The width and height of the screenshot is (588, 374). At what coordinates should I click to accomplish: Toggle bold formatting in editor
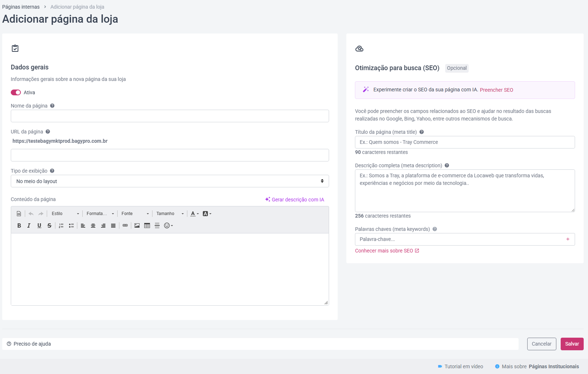(x=19, y=225)
